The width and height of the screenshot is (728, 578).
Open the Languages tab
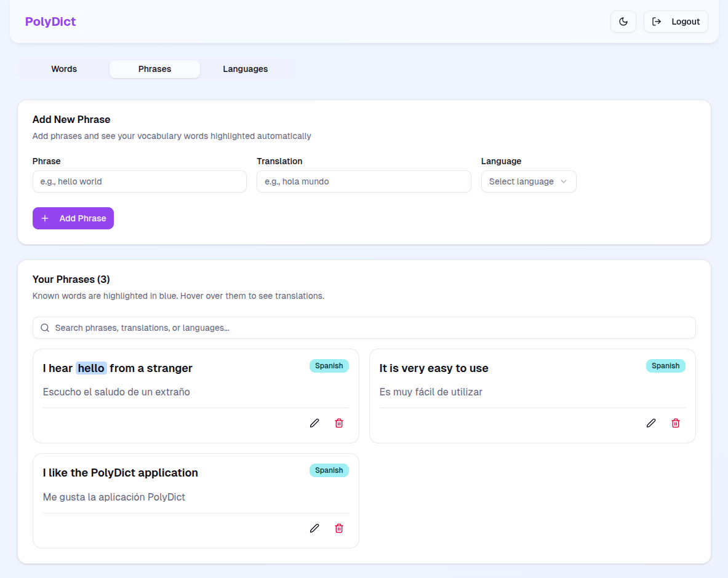click(245, 69)
